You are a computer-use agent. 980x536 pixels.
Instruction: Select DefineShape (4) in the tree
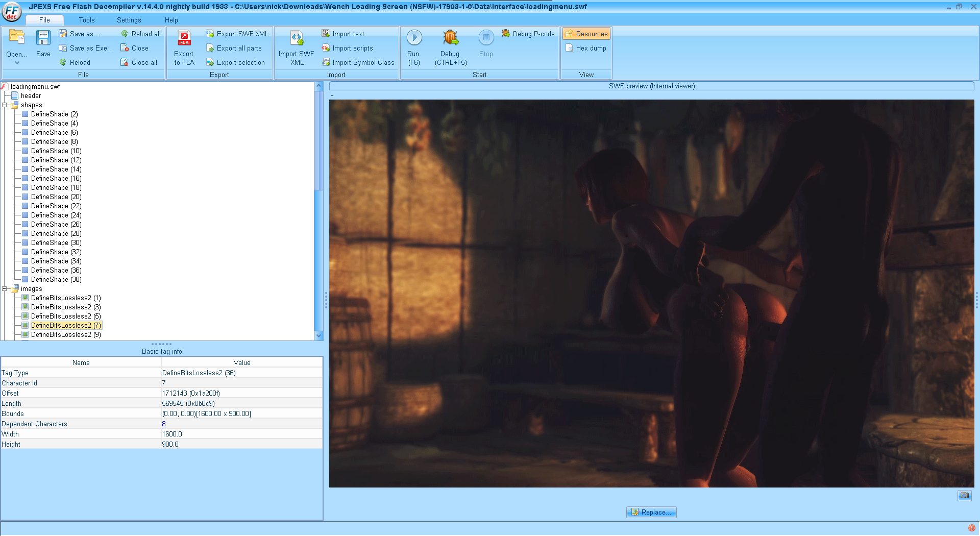[x=54, y=124]
